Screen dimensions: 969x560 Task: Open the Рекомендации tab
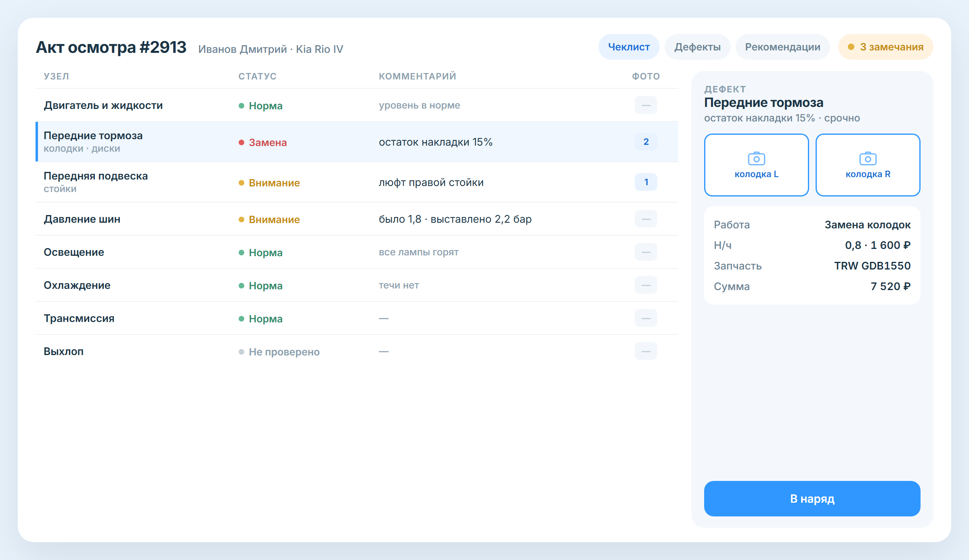point(782,47)
